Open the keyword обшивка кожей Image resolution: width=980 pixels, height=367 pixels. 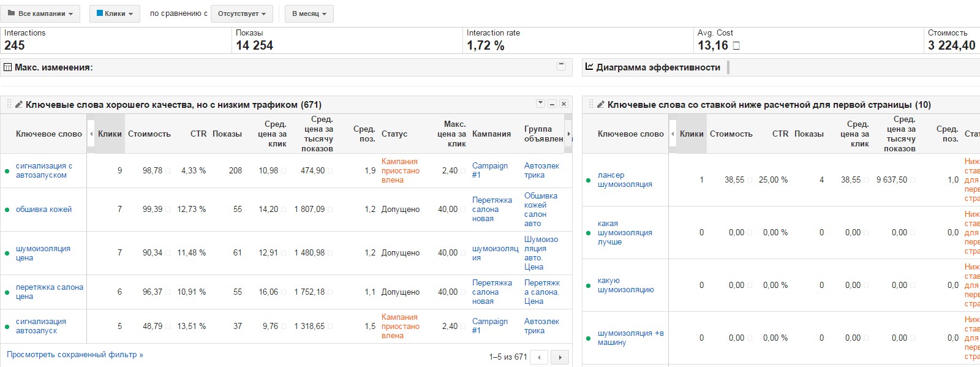(43, 210)
